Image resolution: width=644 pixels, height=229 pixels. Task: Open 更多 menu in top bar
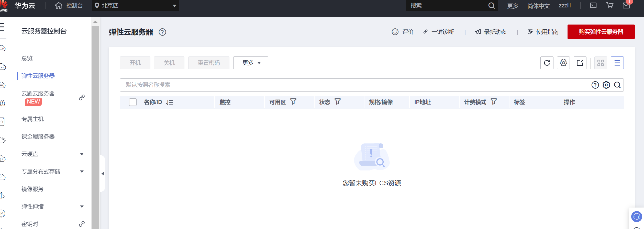point(513,6)
